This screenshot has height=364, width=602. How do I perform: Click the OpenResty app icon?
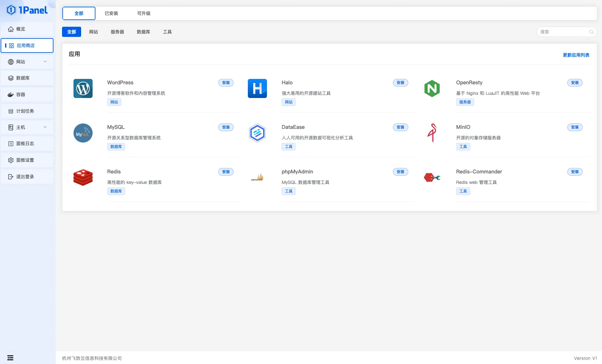(432, 88)
